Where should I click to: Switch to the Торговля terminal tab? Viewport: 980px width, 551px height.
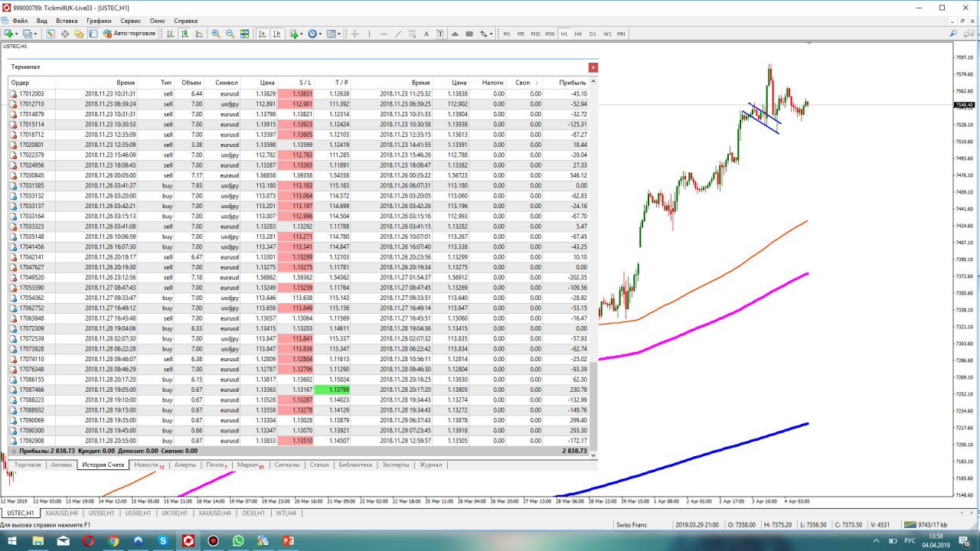click(28, 465)
